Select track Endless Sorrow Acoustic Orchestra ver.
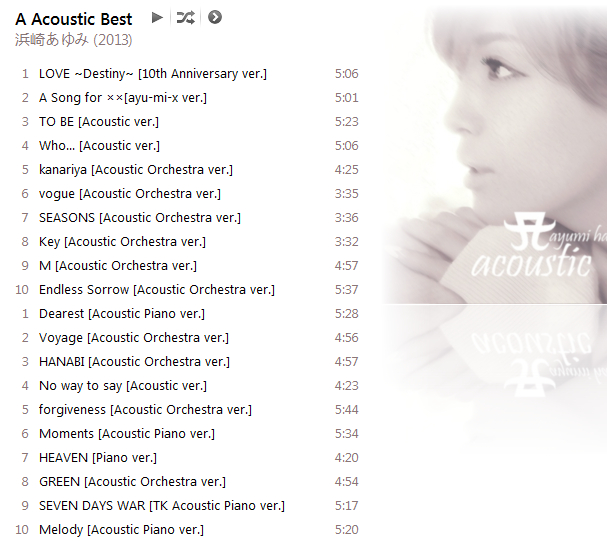The image size is (607, 541). tap(187, 289)
